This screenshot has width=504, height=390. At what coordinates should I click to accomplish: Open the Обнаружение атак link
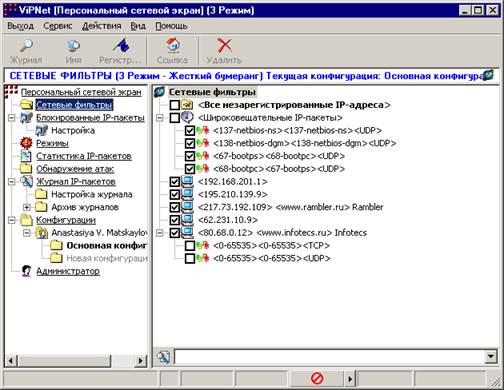coord(75,169)
